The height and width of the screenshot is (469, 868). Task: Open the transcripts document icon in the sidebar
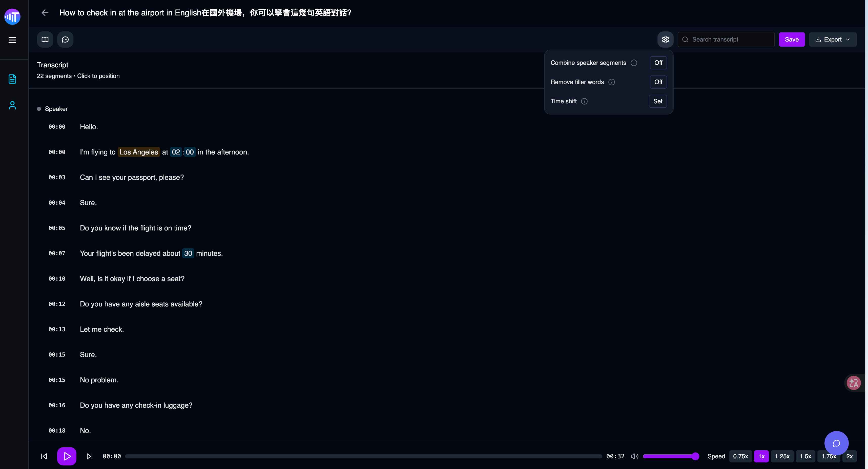point(12,79)
